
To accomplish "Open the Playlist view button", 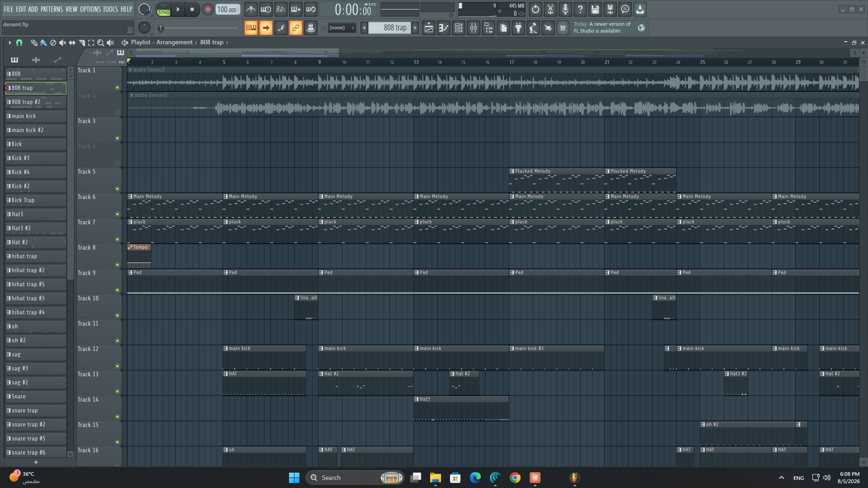I will click(429, 28).
